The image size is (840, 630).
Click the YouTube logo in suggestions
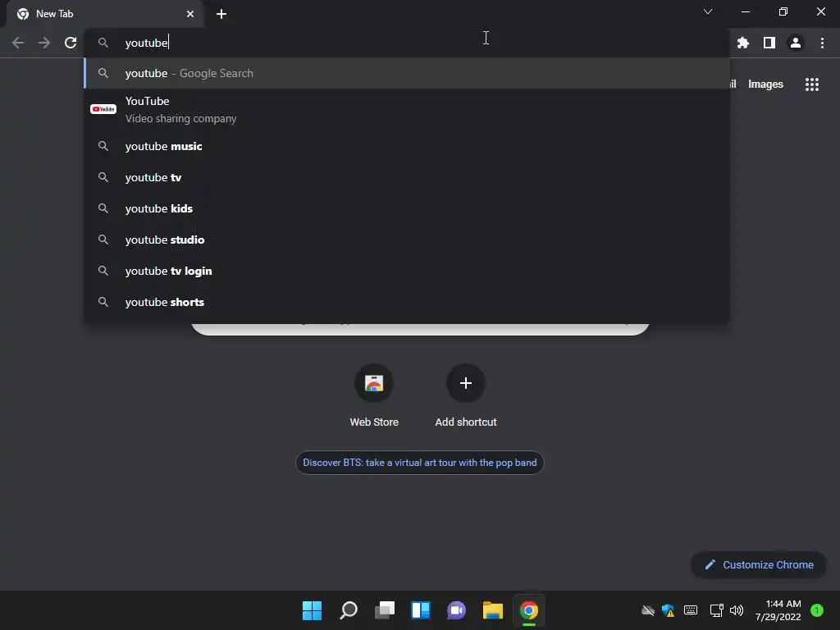(x=103, y=109)
